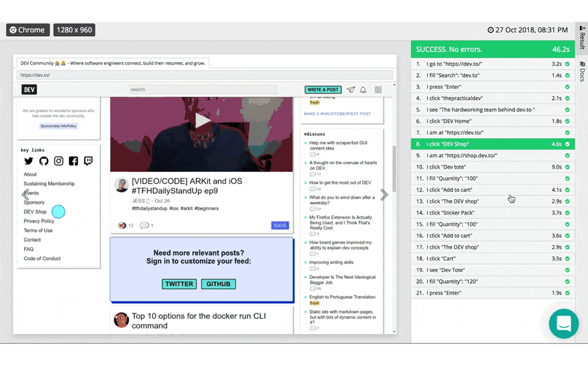Open Sustaining Membership link
588x365 pixels.
(49, 184)
